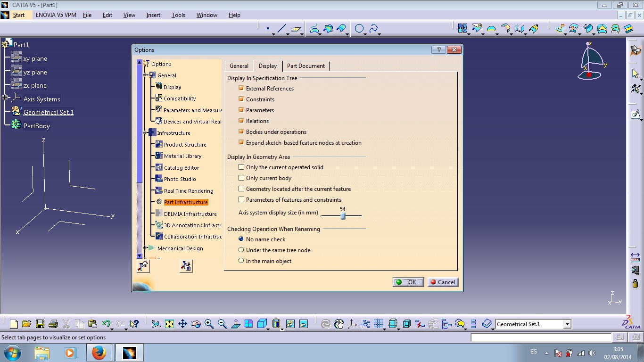This screenshot has width=644, height=362.
Task: Toggle Constraints in specification tree option
Action: point(241,99)
